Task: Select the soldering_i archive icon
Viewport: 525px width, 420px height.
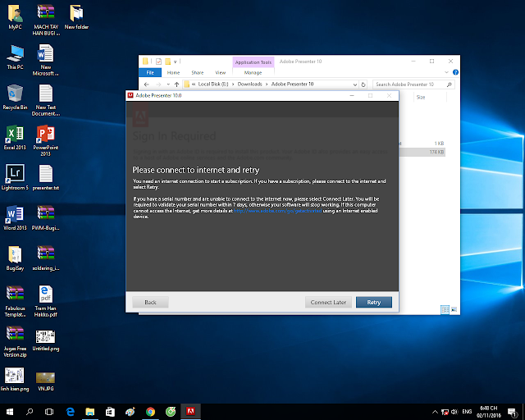Action: tap(46, 258)
